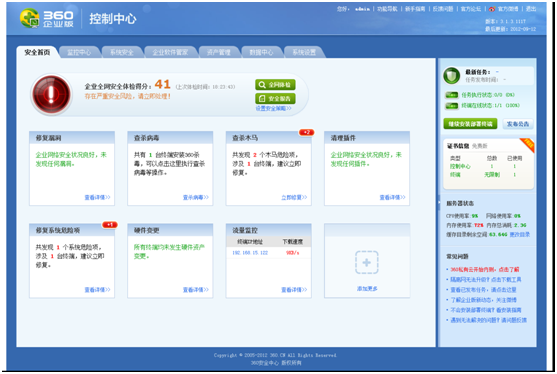This screenshot has height=374, width=557.
Task: Click the 发布公告 button
Action: tap(518, 124)
